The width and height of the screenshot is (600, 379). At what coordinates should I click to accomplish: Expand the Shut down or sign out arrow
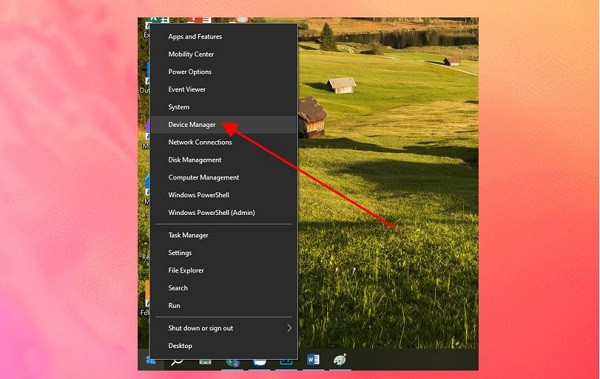289,328
